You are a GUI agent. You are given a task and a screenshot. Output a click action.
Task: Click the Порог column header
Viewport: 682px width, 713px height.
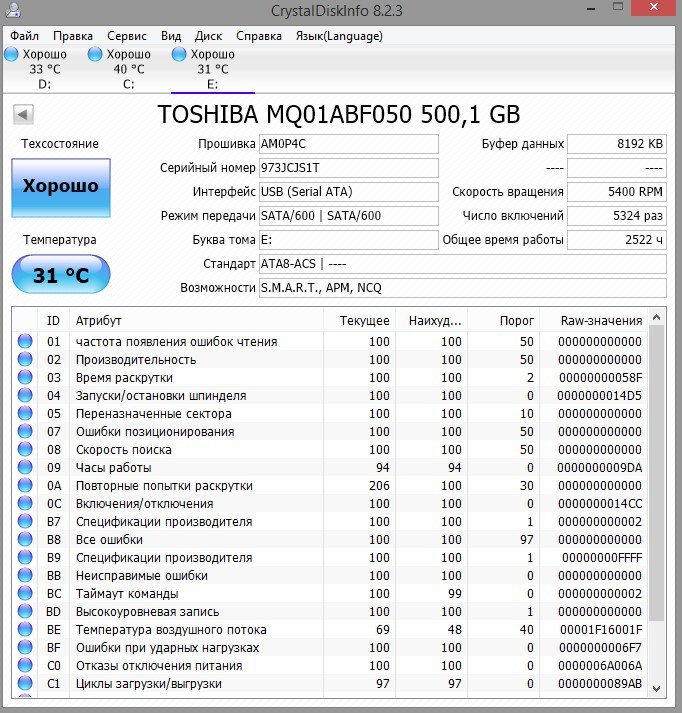coord(503,321)
